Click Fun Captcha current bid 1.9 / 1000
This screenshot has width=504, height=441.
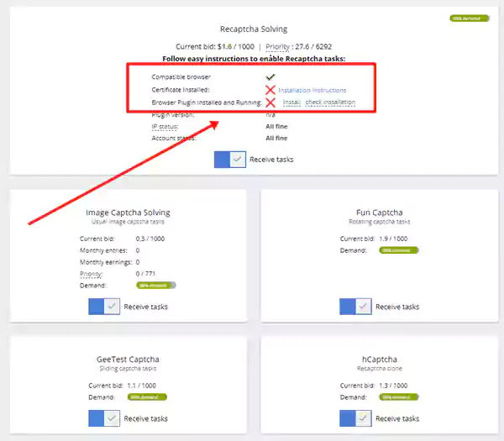click(393, 239)
